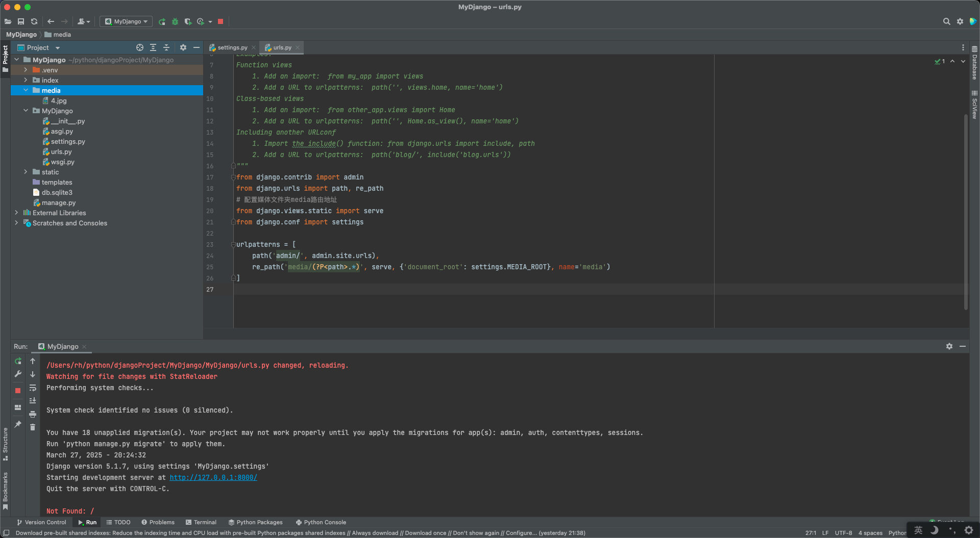Image resolution: width=980 pixels, height=538 pixels.
Task: Open Database tool window
Action: 974,63
